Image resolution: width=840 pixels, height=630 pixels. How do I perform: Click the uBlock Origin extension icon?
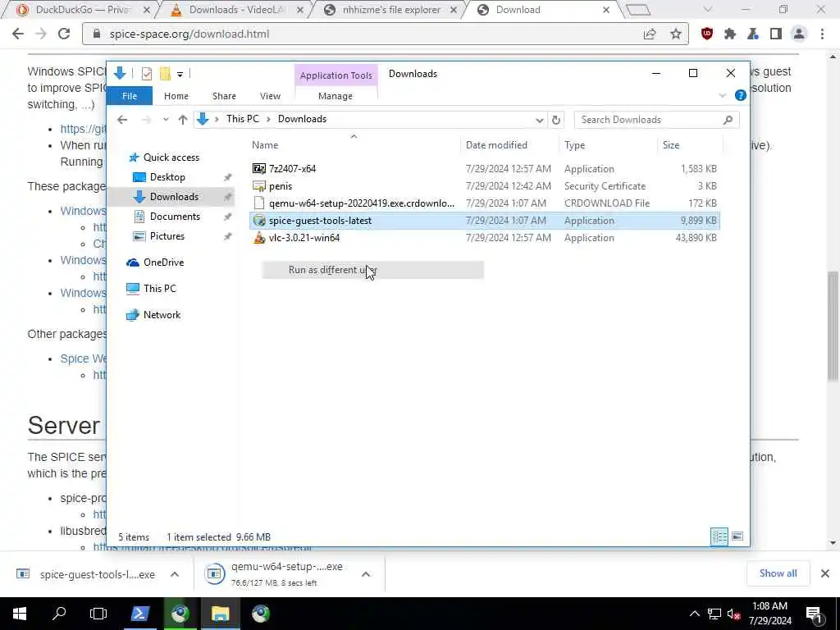(x=706, y=34)
